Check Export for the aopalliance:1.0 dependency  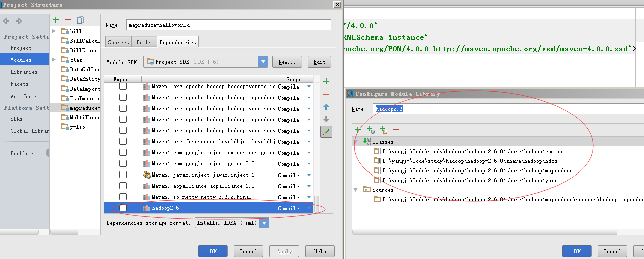coord(123,186)
